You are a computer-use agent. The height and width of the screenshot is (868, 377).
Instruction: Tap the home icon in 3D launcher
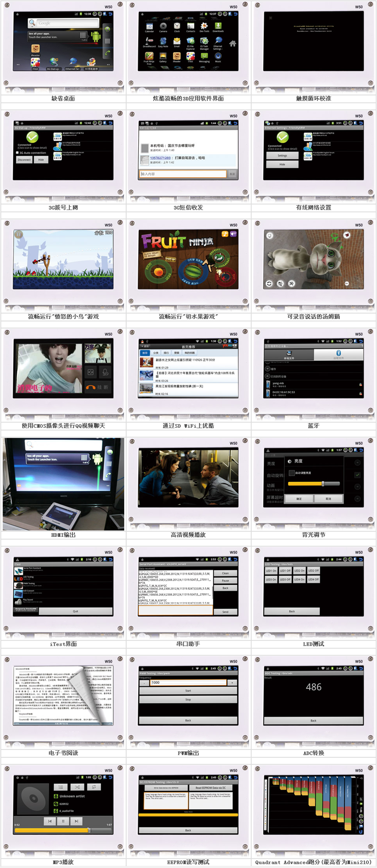[x=233, y=44]
